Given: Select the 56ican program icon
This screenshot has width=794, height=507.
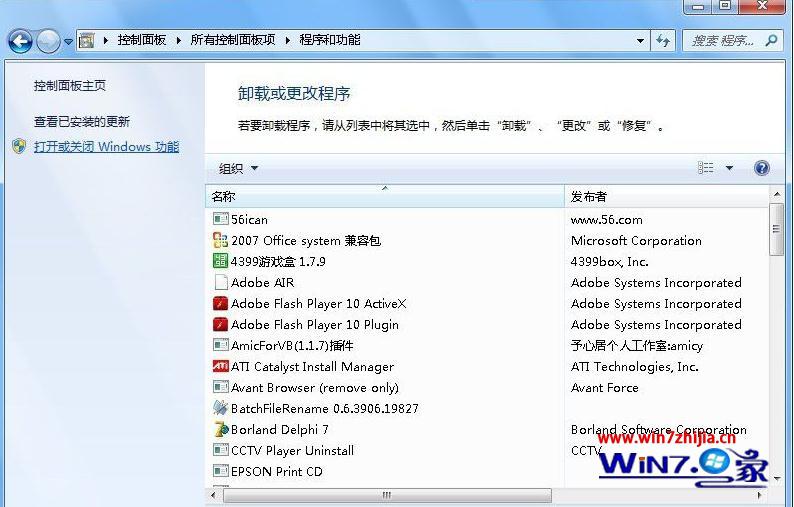Looking at the screenshot, I should point(220,219).
